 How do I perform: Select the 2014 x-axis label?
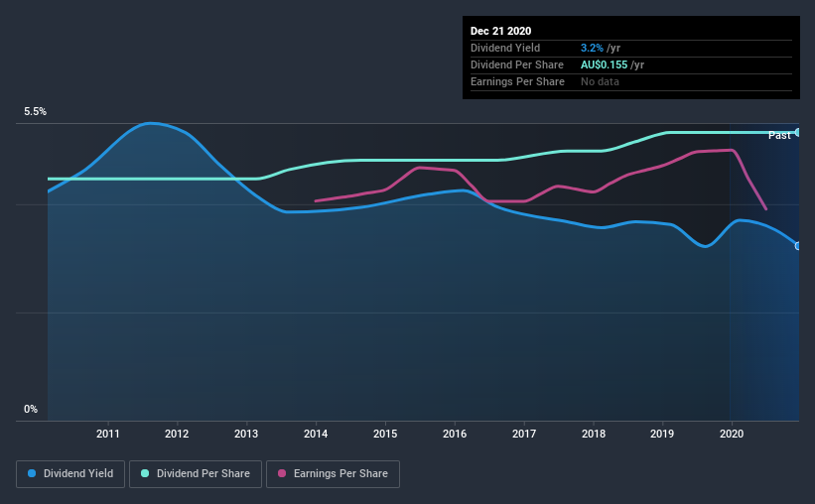[x=316, y=434]
